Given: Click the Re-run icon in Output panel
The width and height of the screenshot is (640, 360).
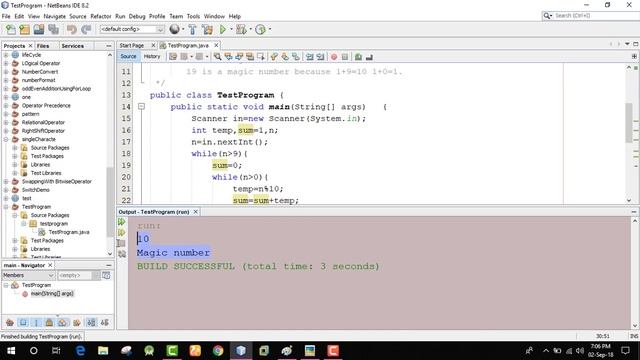Looking at the screenshot, I should (122, 222).
